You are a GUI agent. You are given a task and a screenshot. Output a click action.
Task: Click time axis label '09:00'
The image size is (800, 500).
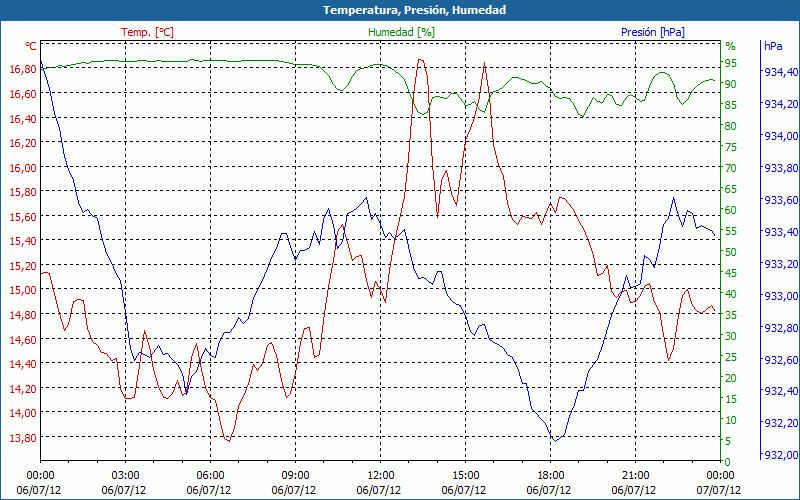click(295, 476)
